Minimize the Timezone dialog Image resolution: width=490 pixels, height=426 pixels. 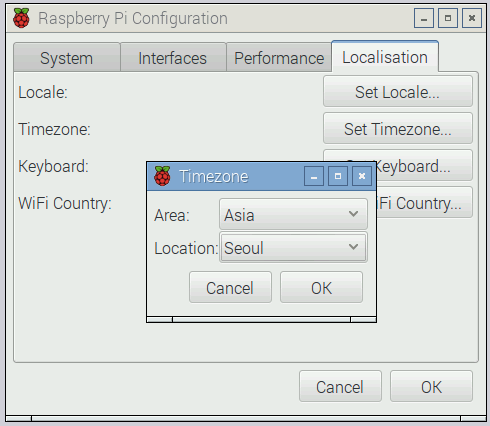click(314, 176)
